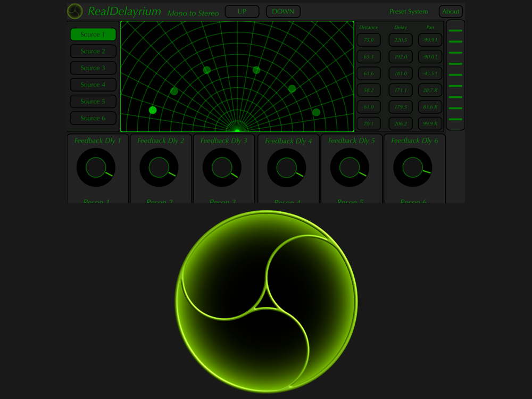Select Source 3 button

(93, 68)
